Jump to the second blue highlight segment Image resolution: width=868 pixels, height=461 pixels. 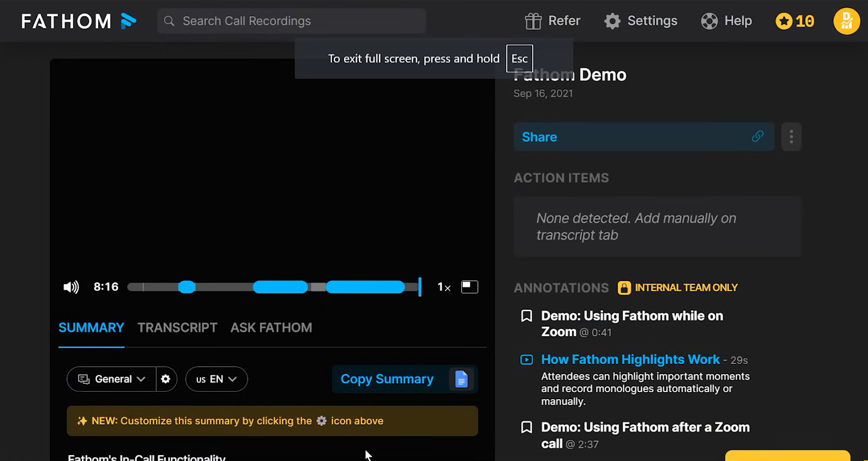click(x=280, y=287)
